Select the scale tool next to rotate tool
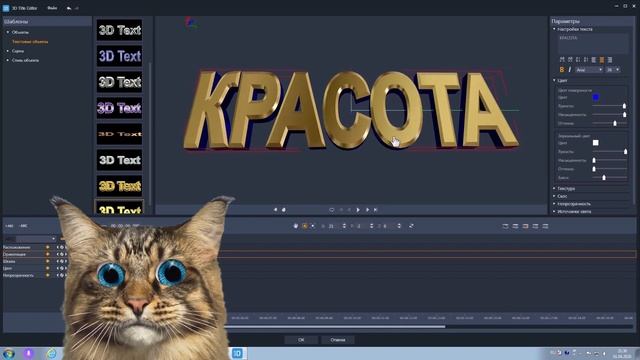Image resolution: width=640 pixels, height=360 pixels. tap(313, 226)
